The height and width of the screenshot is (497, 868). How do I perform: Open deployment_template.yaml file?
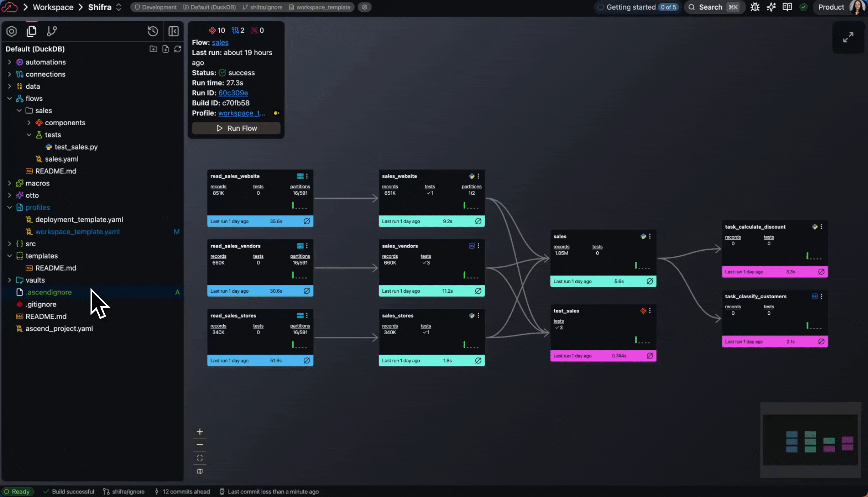click(x=79, y=220)
